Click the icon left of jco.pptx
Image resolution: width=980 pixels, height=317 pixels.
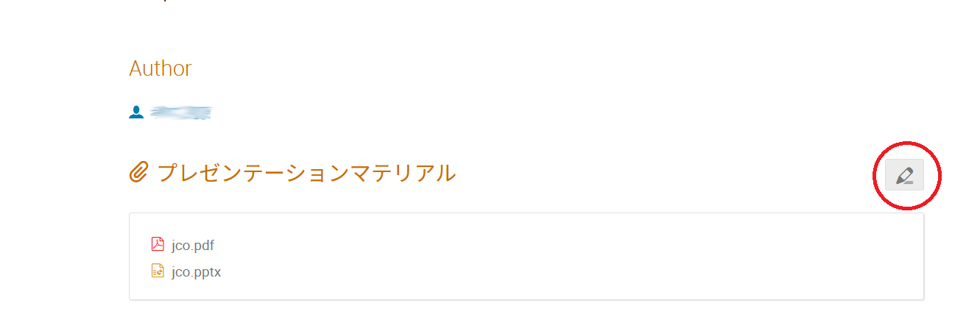point(158,271)
